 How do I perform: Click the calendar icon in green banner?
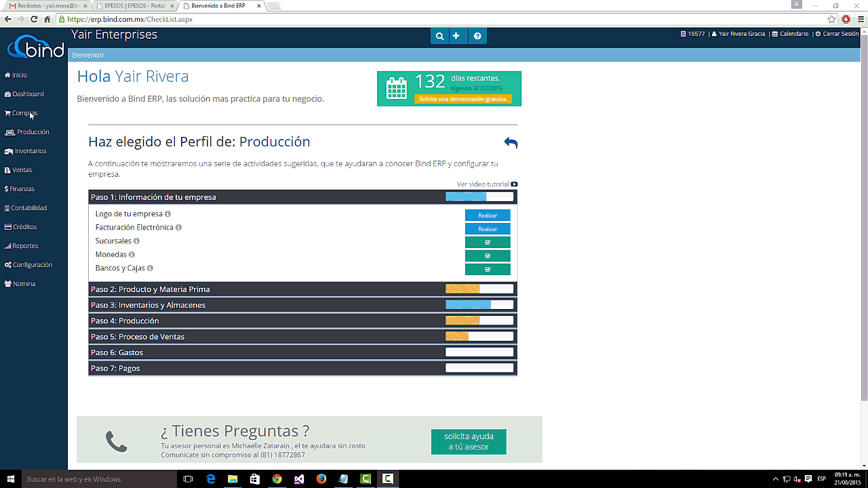tap(396, 88)
